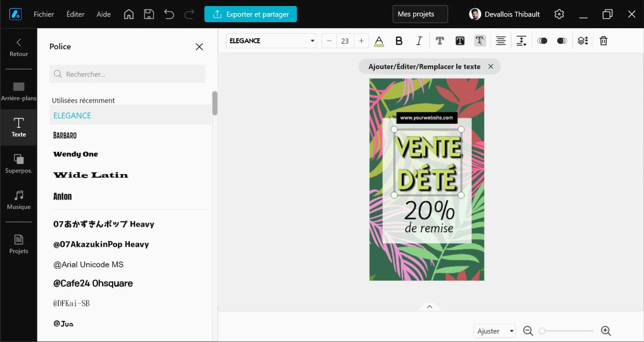Image resolution: width=644 pixels, height=342 pixels.
Task: Select the Texte panel in the sidebar
Action: 19,127
